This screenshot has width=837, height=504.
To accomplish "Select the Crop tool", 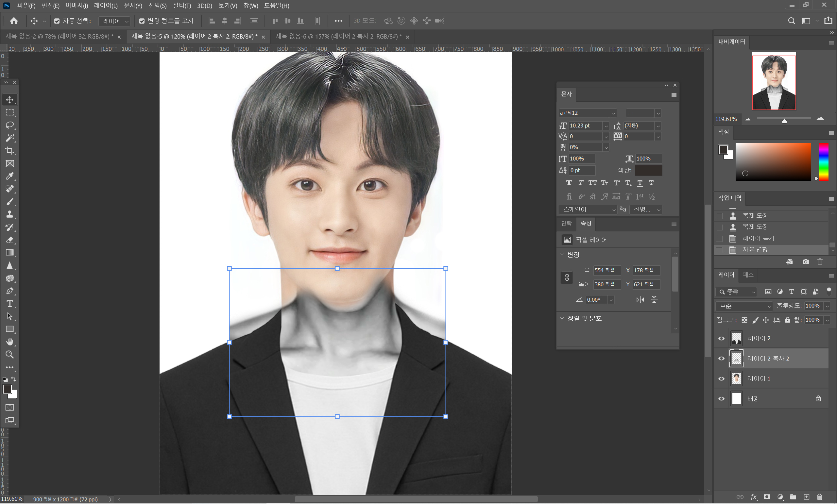I will pos(9,150).
